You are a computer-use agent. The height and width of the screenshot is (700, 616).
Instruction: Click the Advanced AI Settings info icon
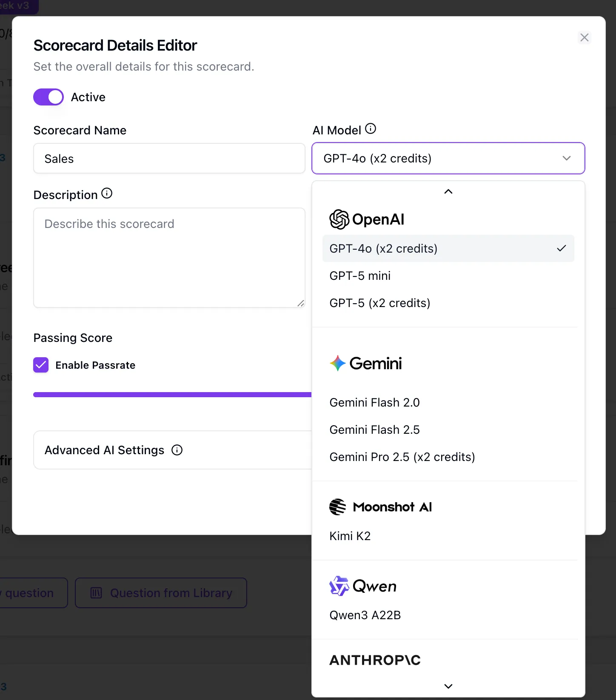pos(177,450)
